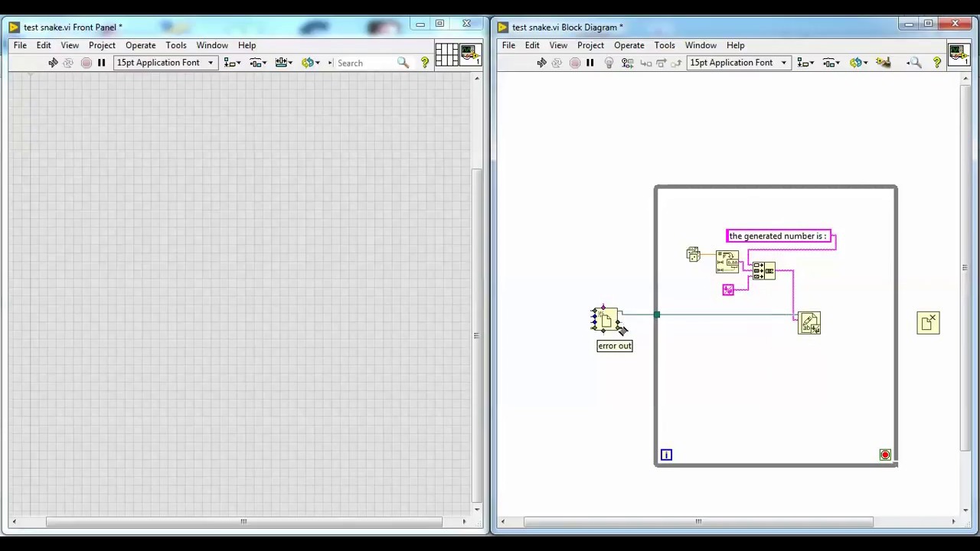Click 'the generated number is :' string constant

tap(778, 236)
